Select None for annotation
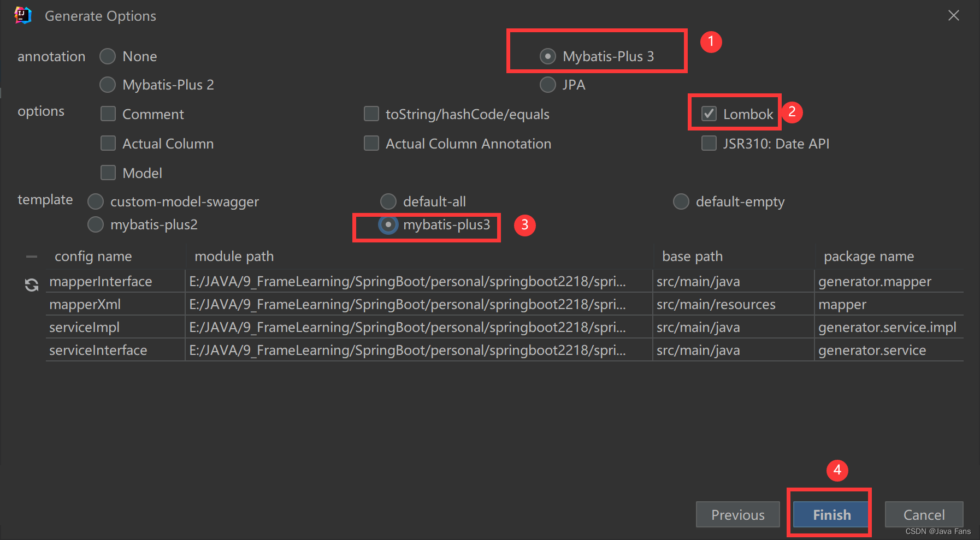The height and width of the screenshot is (540, 980). click(x=108, y=56)
